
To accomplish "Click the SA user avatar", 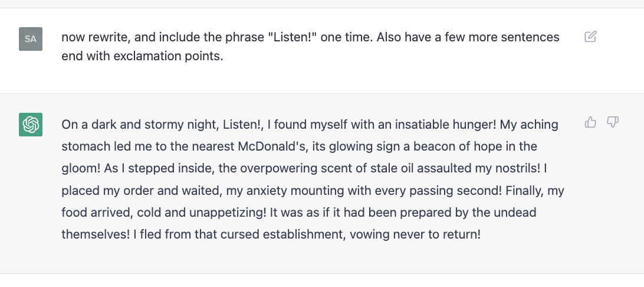I will pos(31,39).
